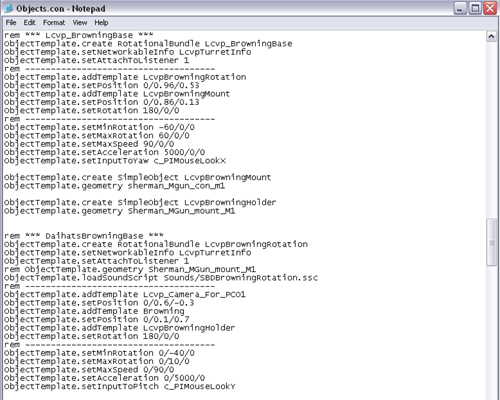Click the vertical scrollbar thumb

pyautogui.click(x=491, y=242)
